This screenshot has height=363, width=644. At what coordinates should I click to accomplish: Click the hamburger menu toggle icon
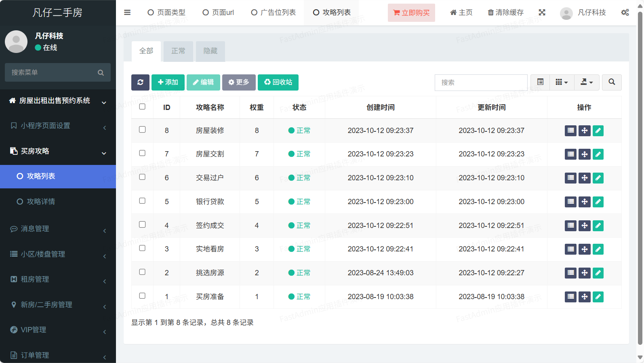coord(127,13)
